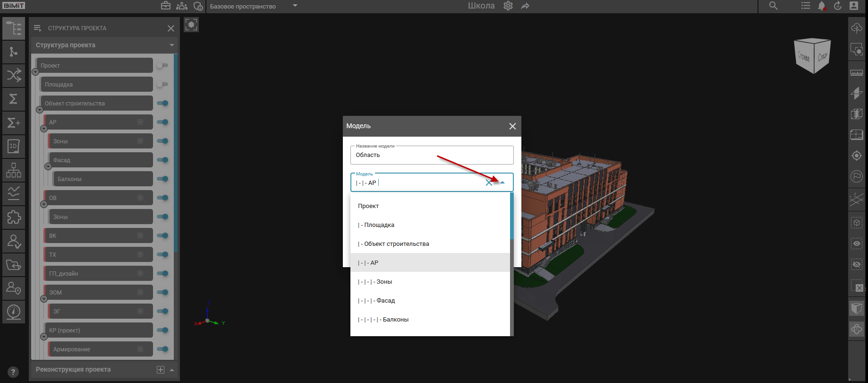Open the 2D drawing view icon

[14, 146]
